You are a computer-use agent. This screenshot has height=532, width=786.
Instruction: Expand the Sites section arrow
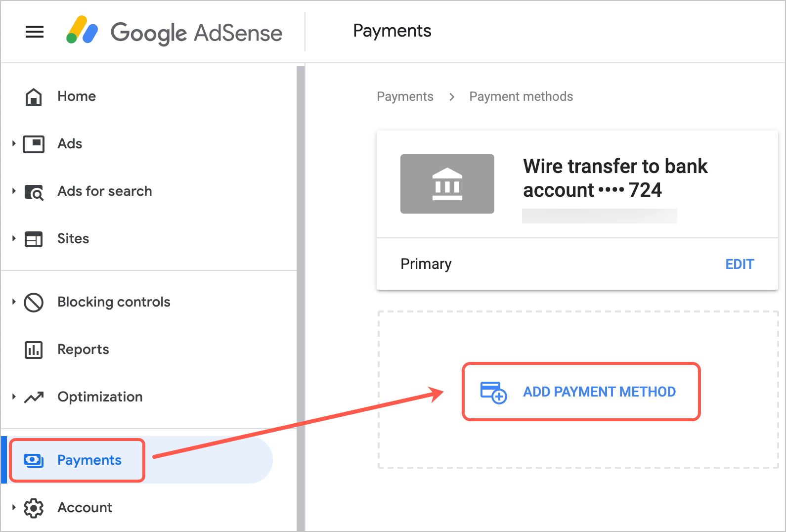pyautogui.click(x=14, y=239)
